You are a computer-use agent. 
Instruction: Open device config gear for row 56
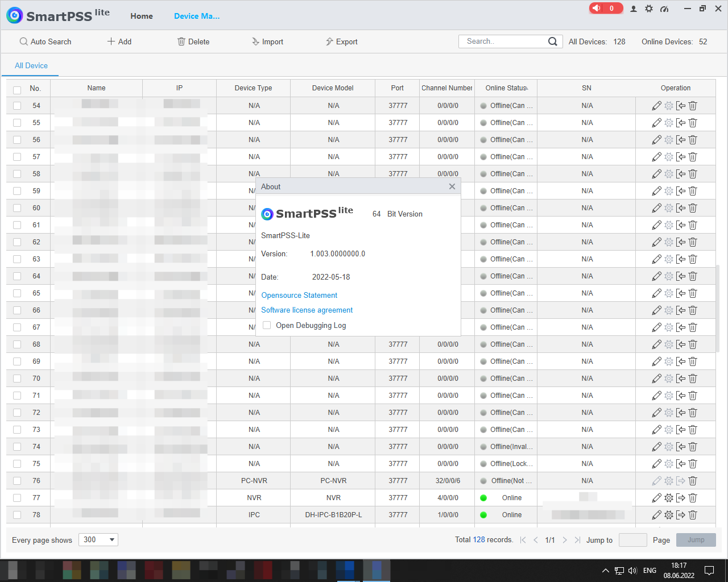pyautogui.click(x=669, y=140)
